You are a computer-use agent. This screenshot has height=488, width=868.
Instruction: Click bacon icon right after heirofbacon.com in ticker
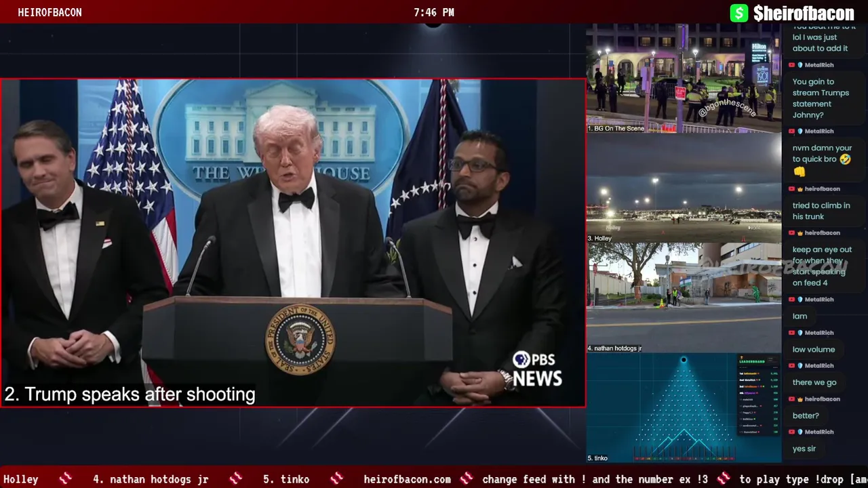tap(467, 479)
